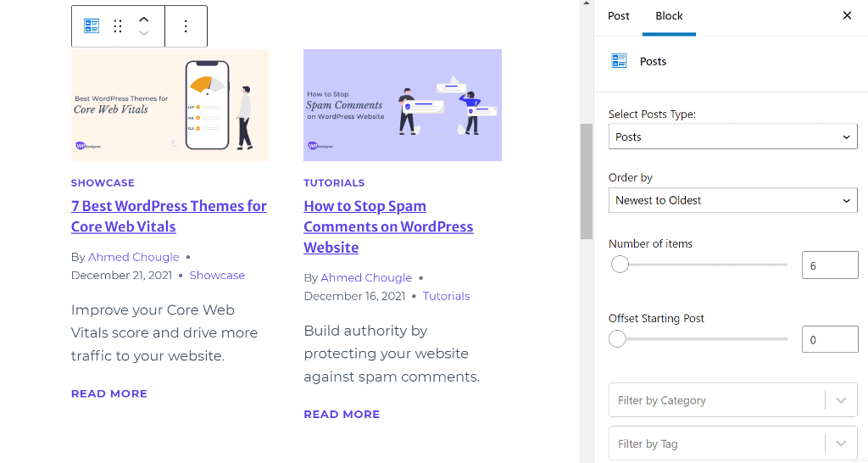Click the Offset Starting Post slider handle
Screen dimensions: 868x463
click(x=617, y=339)
